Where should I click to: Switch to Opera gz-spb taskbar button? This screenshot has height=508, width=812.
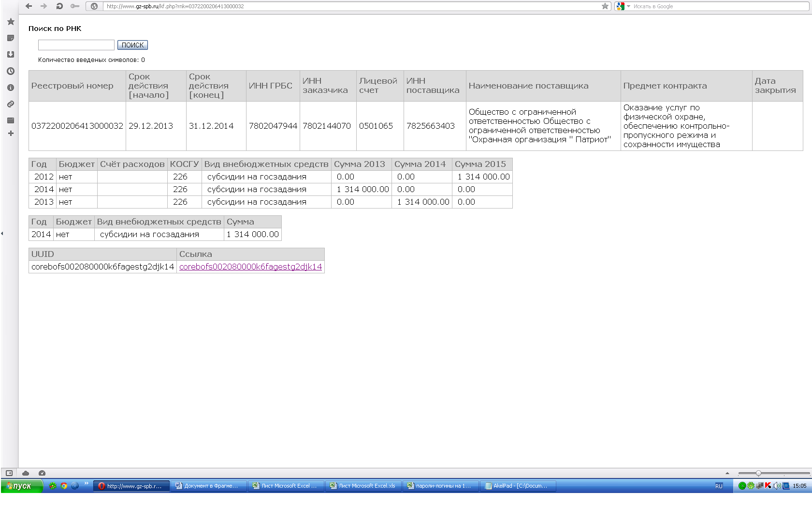pos(131,486)
